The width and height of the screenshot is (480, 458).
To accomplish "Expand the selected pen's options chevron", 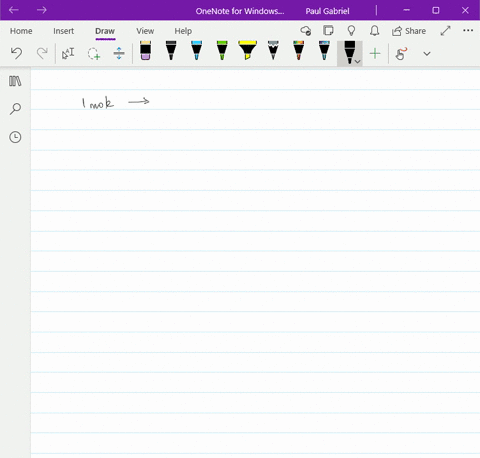I will 358,62.
